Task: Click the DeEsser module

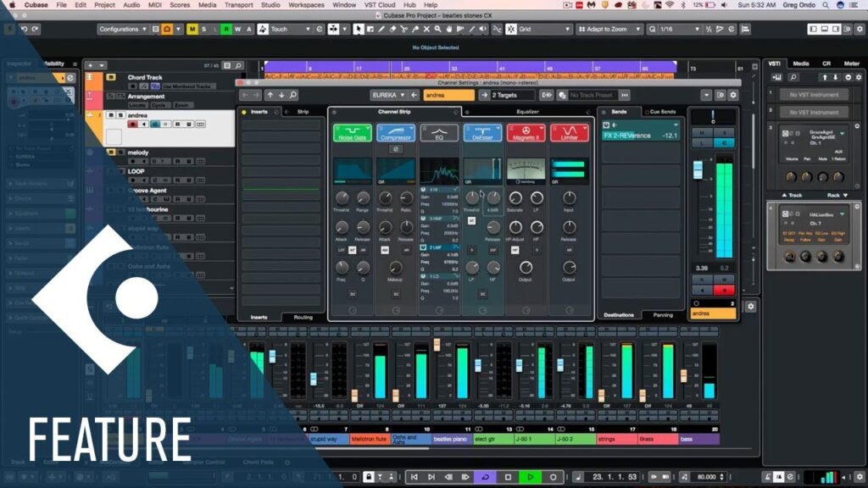Action: [481, 131]
